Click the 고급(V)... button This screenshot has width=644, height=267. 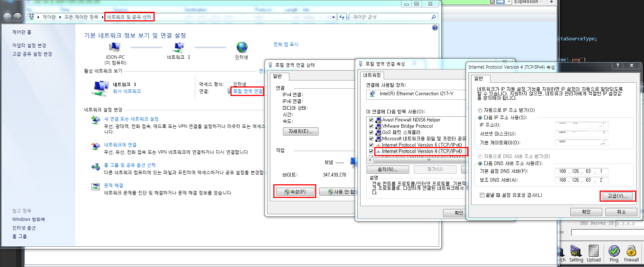pos(617,196)
